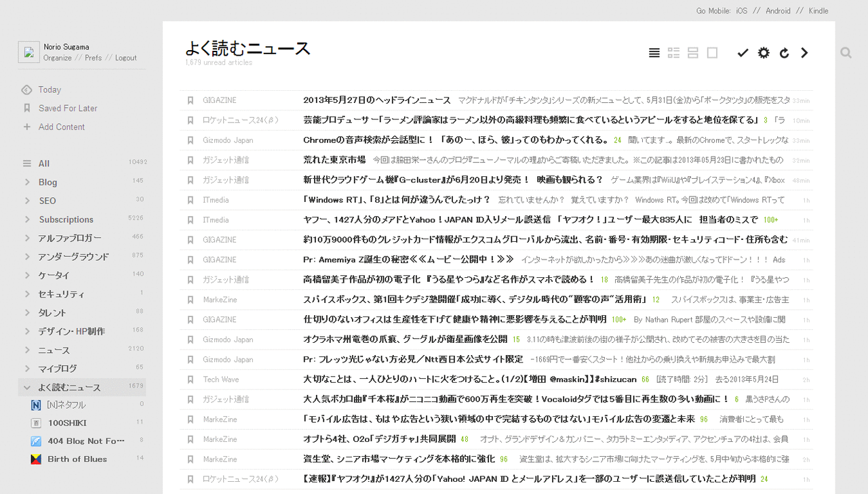This screenshot has width=868, height=494.
Task: Open the モバイル広告は、もはや広告 article
Action: click(x=499, y=419)
